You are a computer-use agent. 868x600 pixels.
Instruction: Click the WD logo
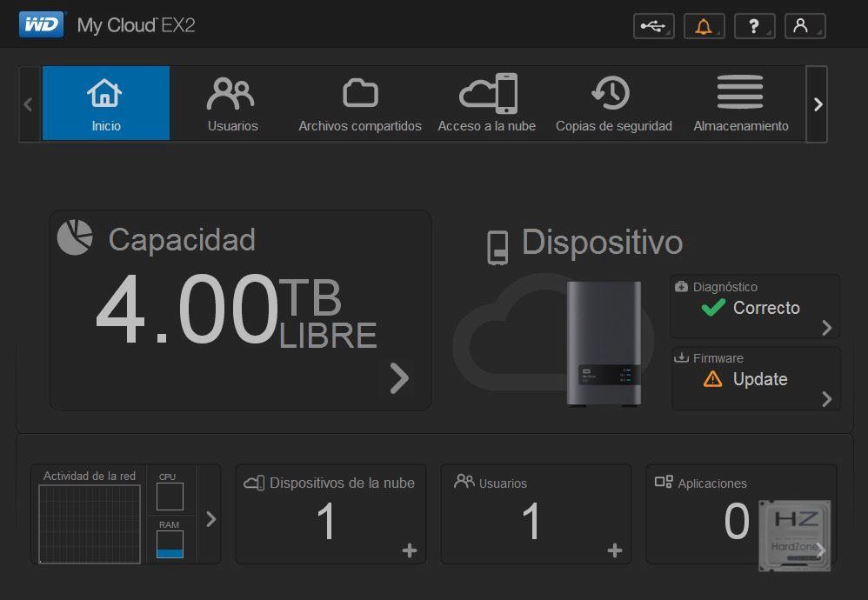[42, 25]
